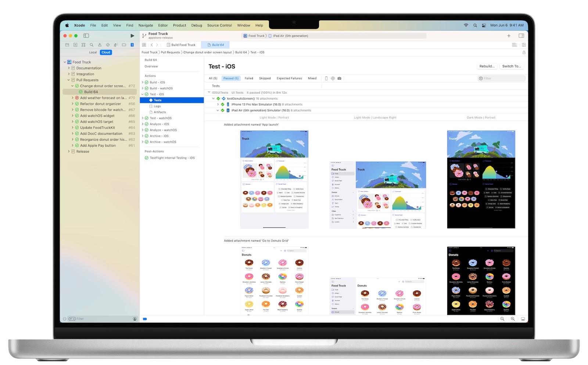This screenshot has width=588, height=365.
Task: Open Artifacts under Test - iOS
Action: (x=160, y=112)
